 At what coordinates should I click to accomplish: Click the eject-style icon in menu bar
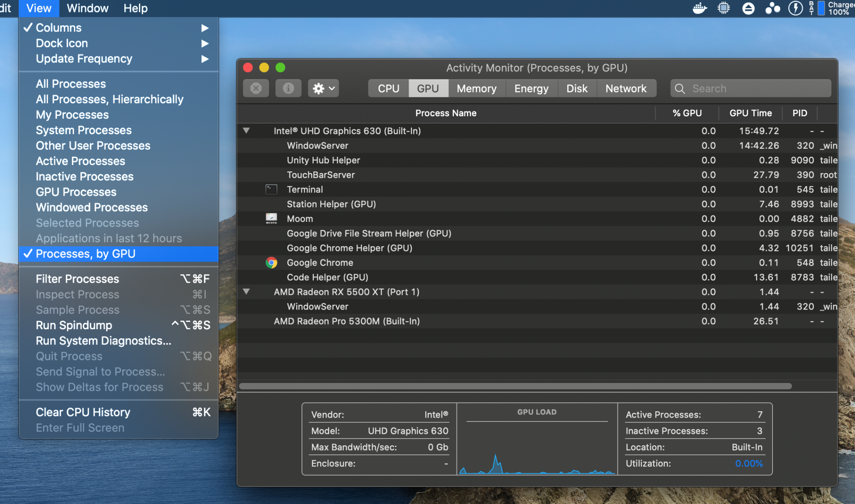[748, 8]
